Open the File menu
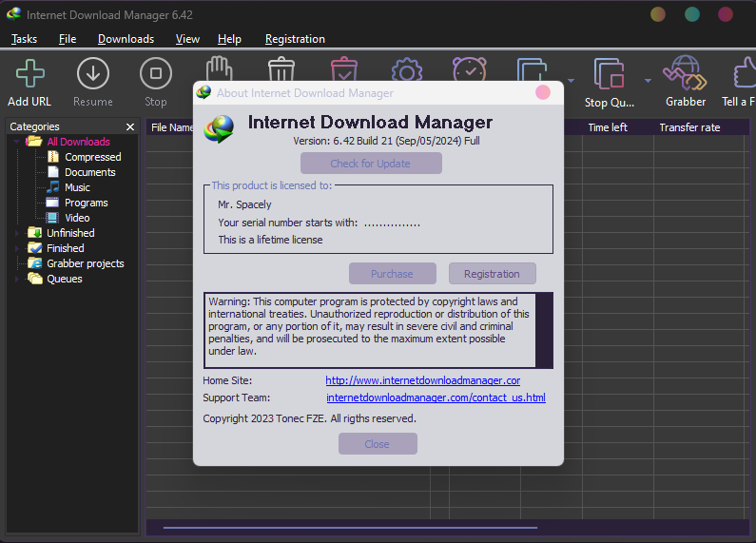 [x=68, y=39]
